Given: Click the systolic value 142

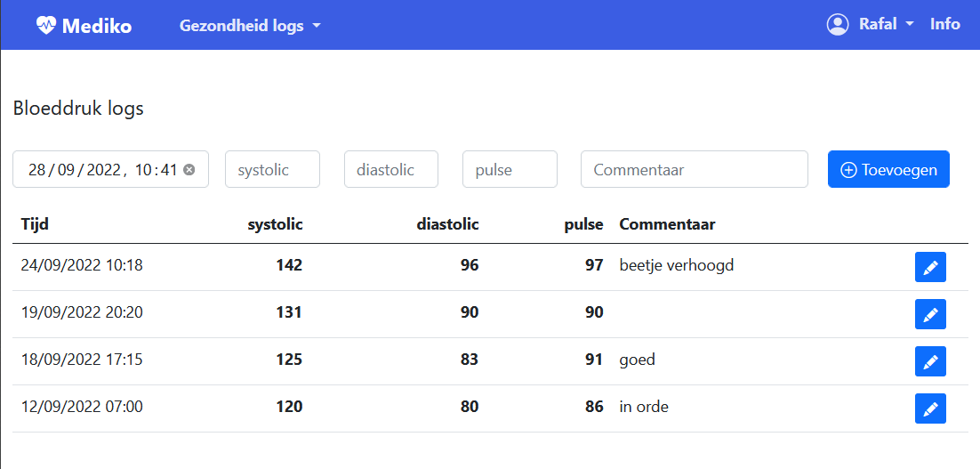Looking at the screenshot, I should coord(289,265).
